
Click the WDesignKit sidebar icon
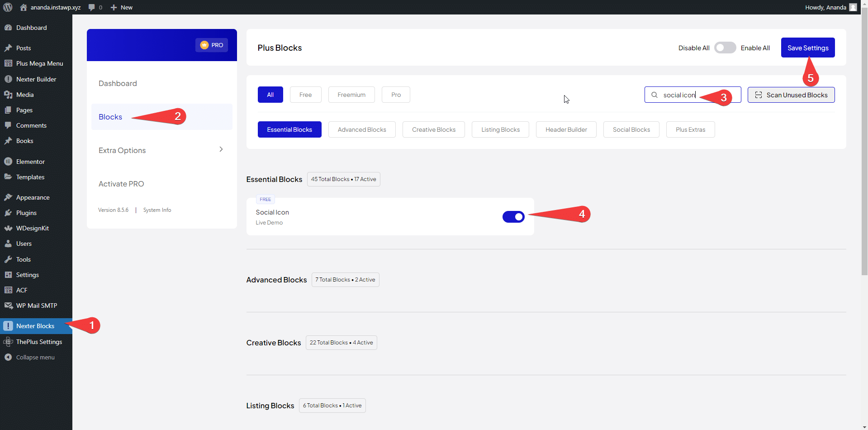pyautogui.click(x=9, y=228)
